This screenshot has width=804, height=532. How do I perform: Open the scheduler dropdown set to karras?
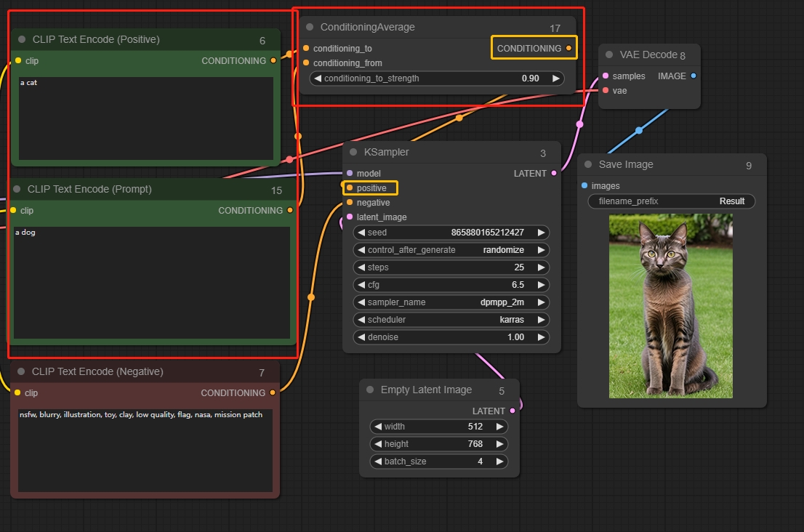[451, 320]
